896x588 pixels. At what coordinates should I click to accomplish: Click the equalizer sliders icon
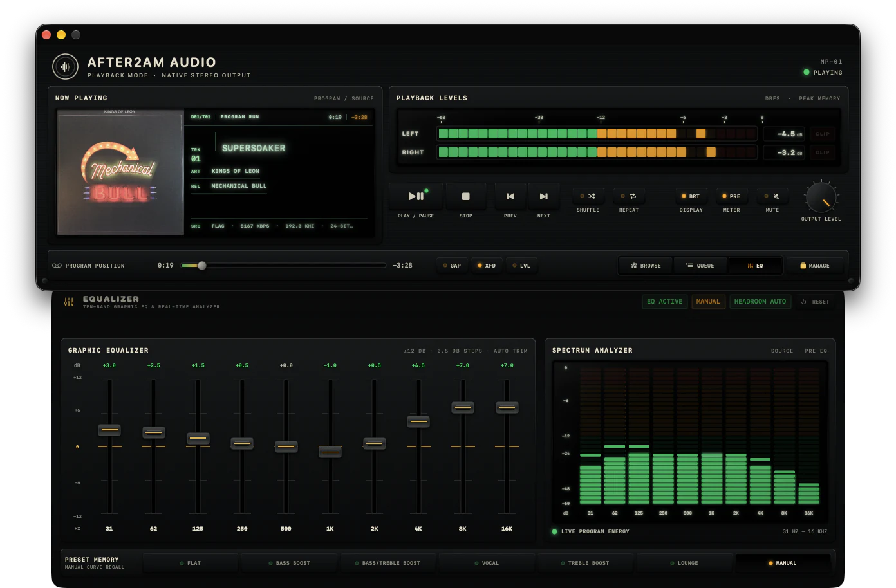tap(69, 302)
